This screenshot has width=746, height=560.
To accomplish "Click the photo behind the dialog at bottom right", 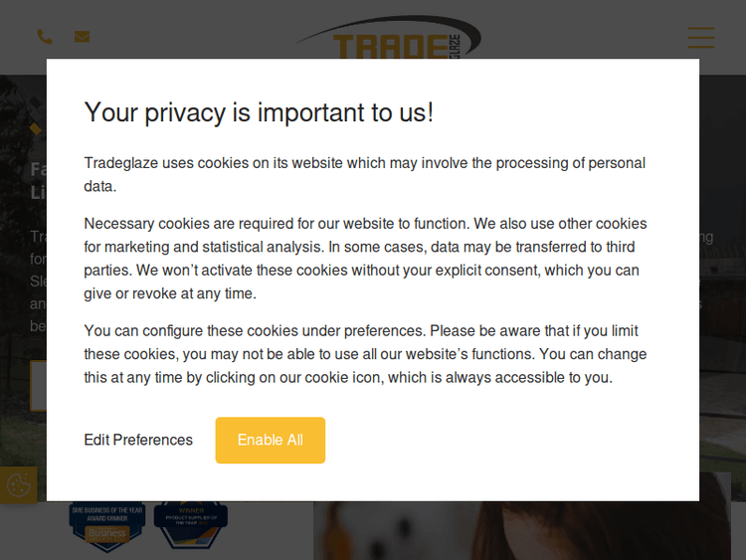I will pos(617,530).
